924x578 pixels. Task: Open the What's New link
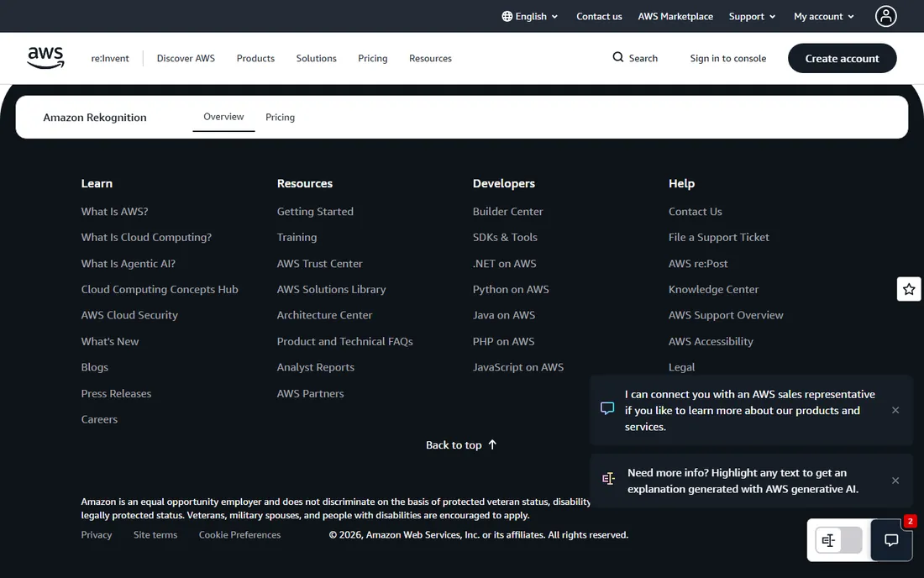pos(109,341)
